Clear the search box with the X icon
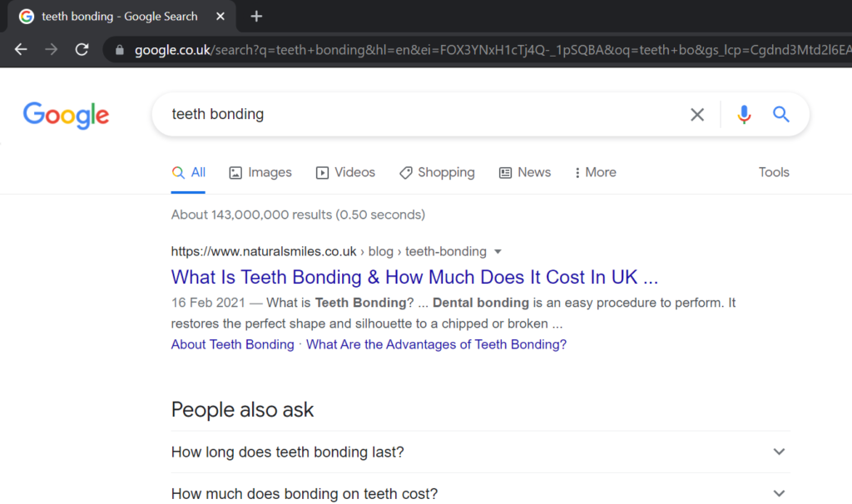The image size is (852, 504). pyautogui.click(x=697, y=114)
